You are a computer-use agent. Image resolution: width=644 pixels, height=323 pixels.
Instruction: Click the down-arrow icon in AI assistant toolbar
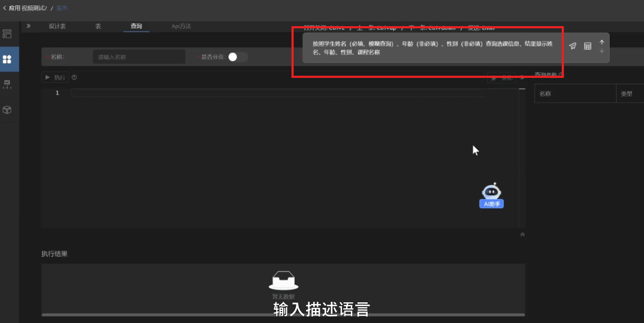tap(602, 50)
